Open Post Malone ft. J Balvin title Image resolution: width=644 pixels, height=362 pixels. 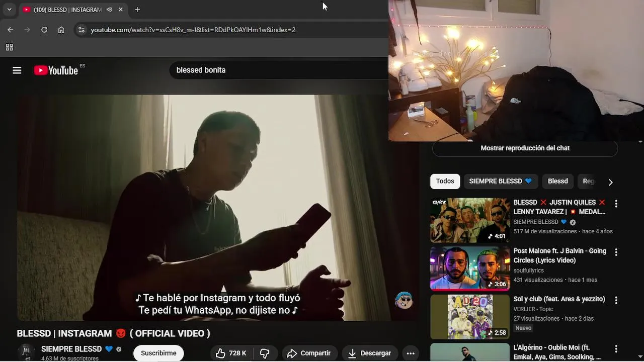[x=560, y=255]
